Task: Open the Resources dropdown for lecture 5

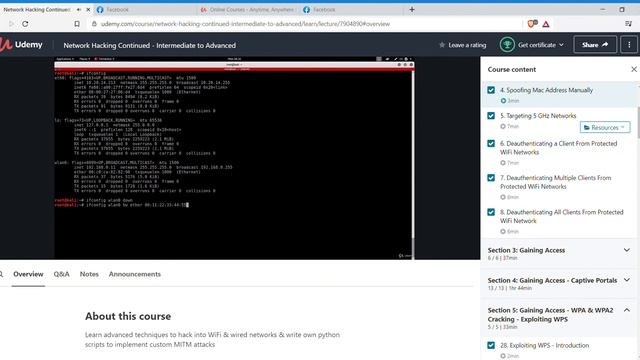Action: 604,127
